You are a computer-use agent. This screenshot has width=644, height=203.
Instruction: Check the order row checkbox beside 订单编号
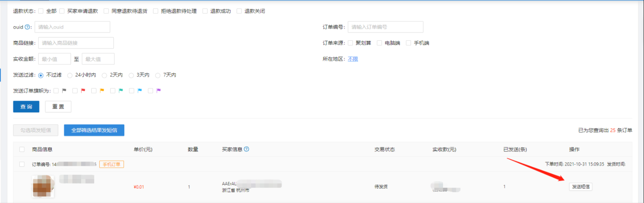22,164
